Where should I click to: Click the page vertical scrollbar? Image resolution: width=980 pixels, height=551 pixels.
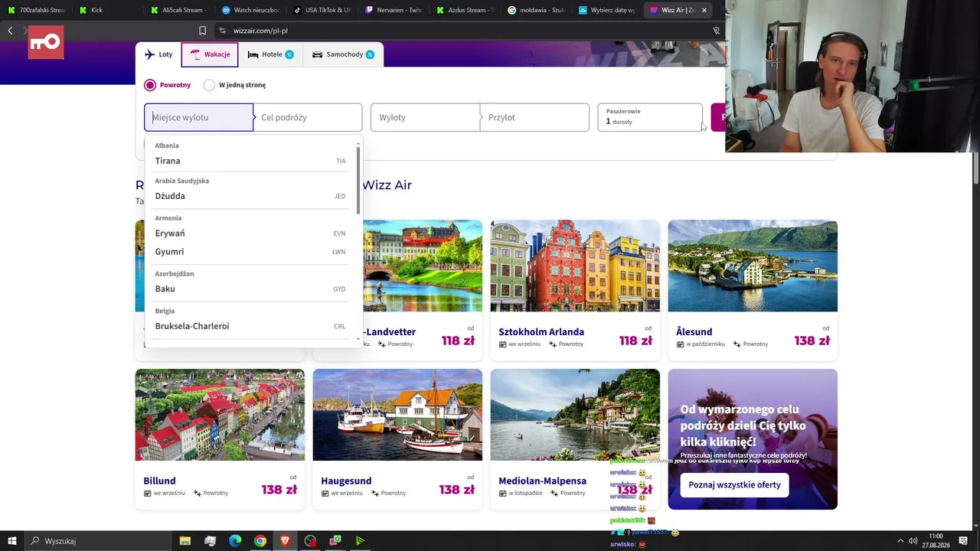(x=975, y=168)
